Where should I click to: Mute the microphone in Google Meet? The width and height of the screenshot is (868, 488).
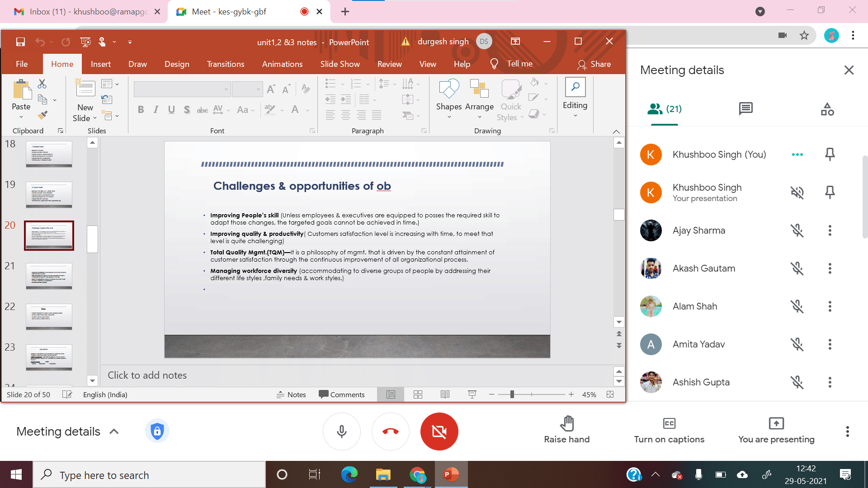coord(341,432)
